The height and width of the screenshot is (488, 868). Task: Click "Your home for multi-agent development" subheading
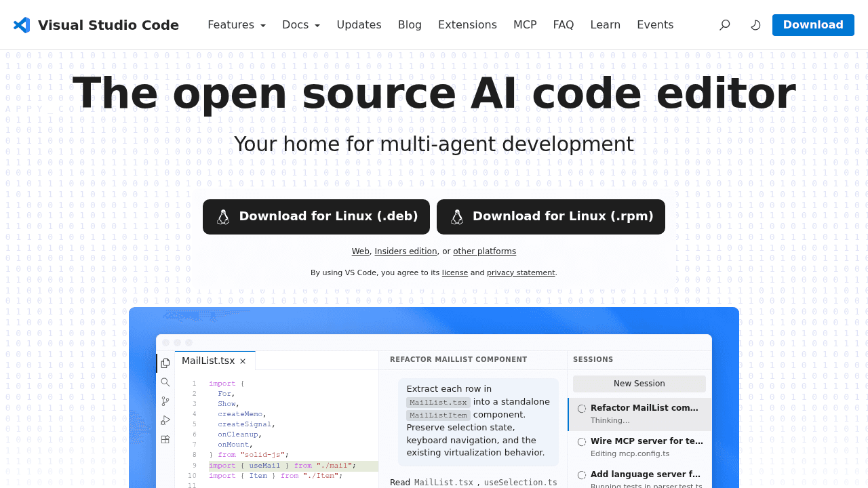pyautogui.click(x=434, y=144)
